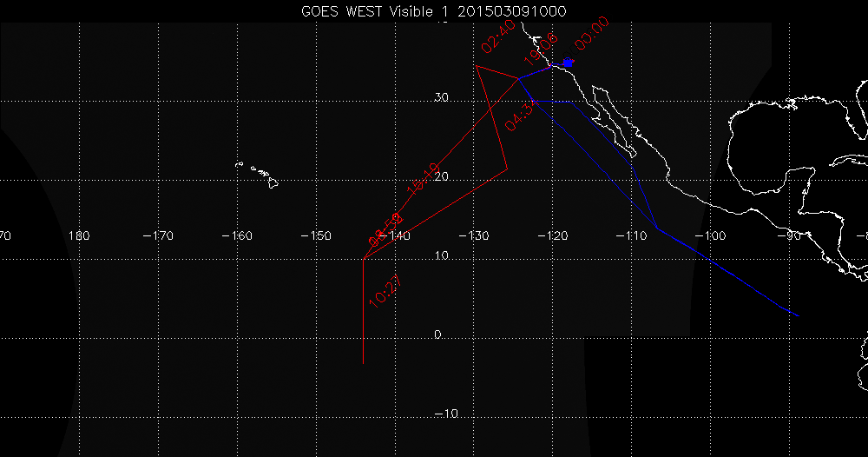Select the -10 latitude axis label
This screenshot has width=868, height=457.
(x=445, y=414)
